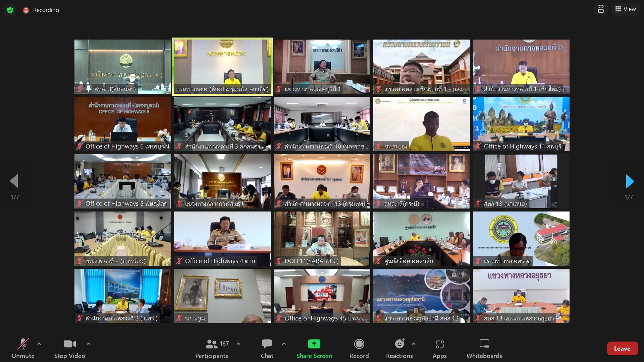Go to the next page of video tiles
The image size is (644, 362).
coord(630,181)
